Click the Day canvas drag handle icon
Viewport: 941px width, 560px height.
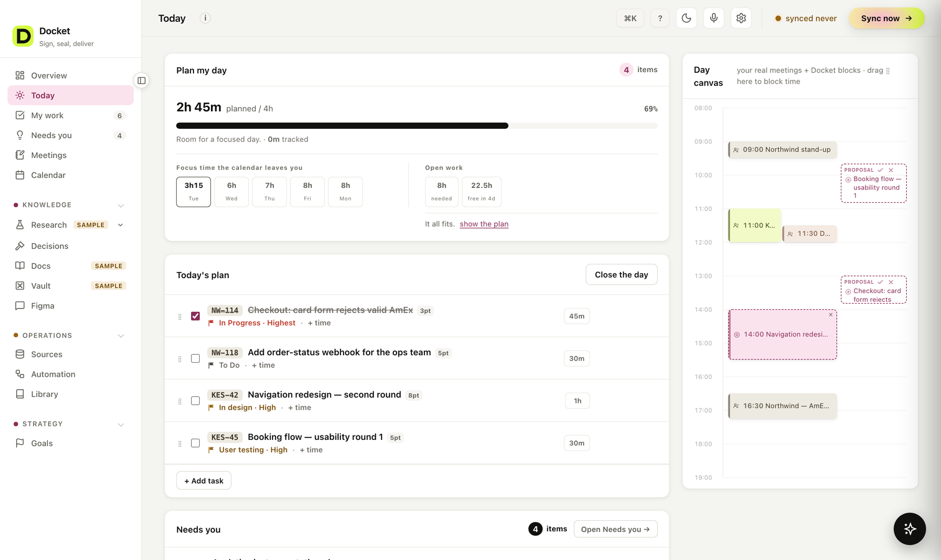[x=888, y=71]
